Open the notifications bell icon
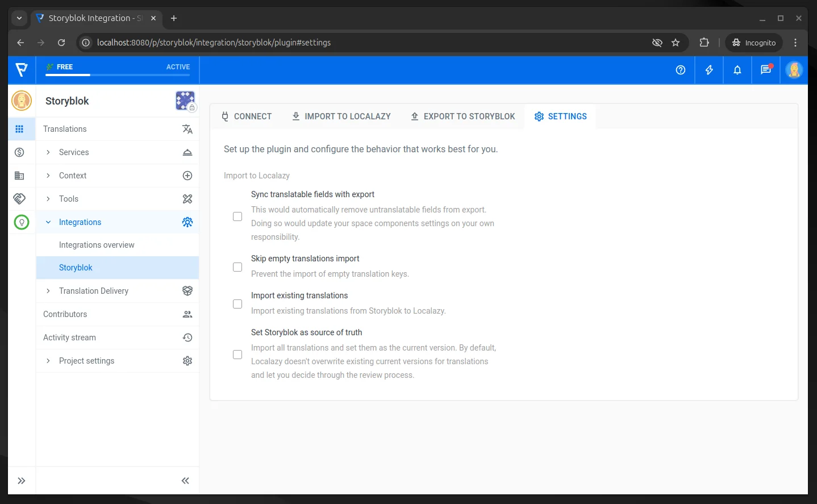 [737, 70]
